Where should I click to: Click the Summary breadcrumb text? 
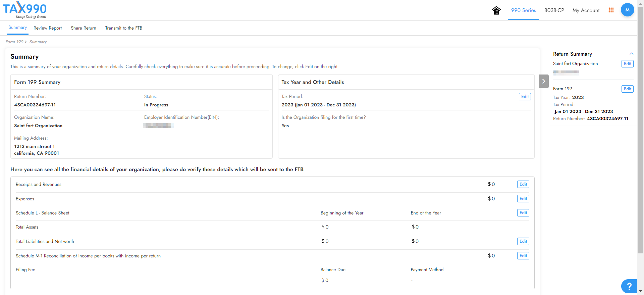coord(38,42)
